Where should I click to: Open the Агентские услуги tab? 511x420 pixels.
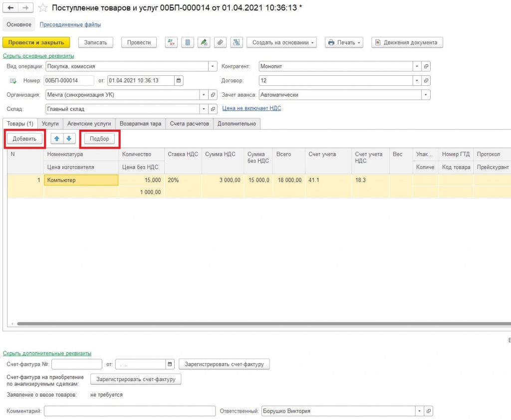[89, 124]
